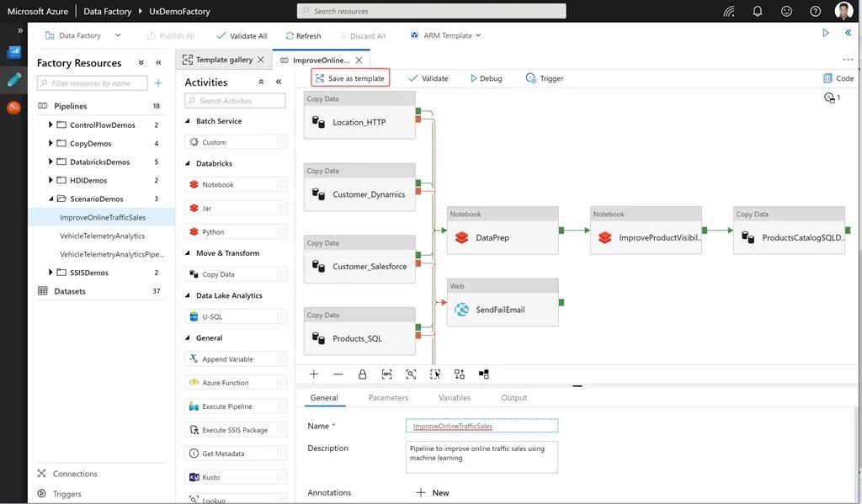
Task: Collapse the Move & Transform group
Action: [188, 253]
